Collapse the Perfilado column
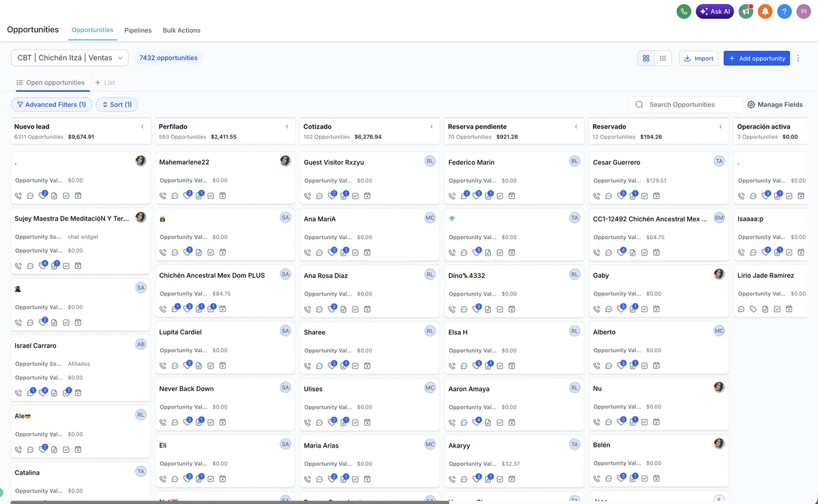Viewport: 818px width, 504px height. (x=287, y=127)
